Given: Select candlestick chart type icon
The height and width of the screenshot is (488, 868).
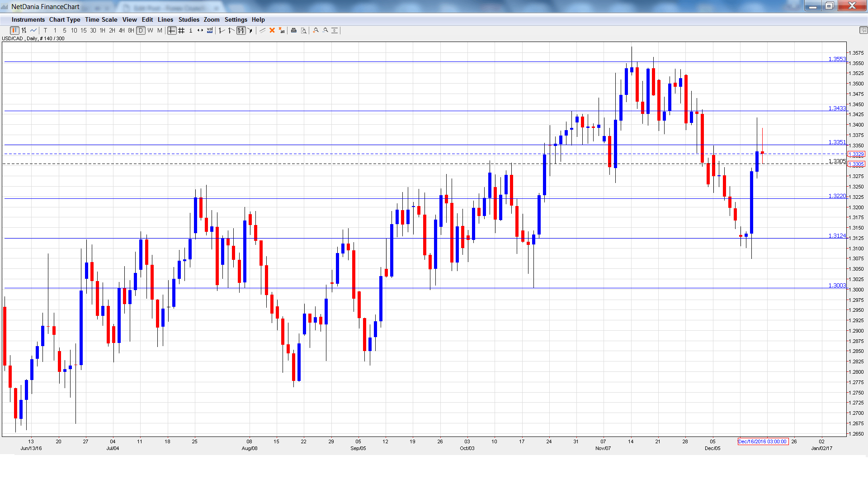Looking at the screenshot, I should click(x=14, y=30).
